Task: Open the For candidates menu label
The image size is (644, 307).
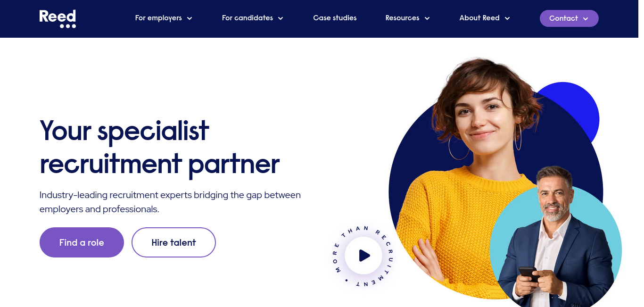Action: coord(248,18)
